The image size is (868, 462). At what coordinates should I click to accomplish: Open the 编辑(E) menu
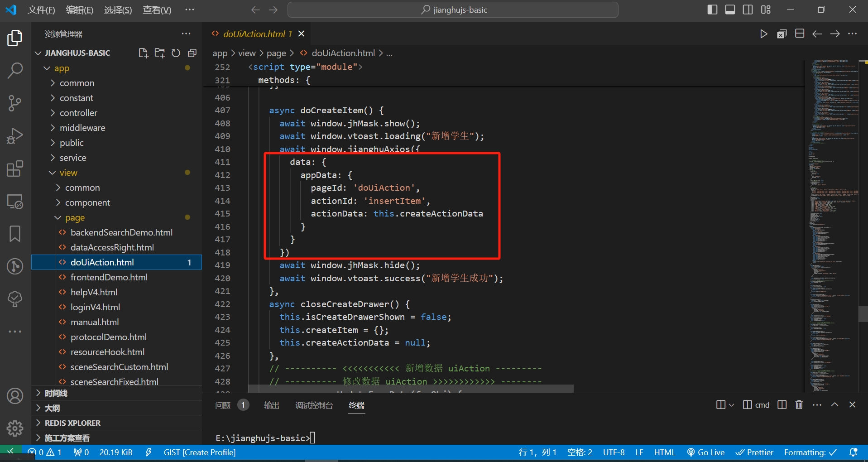[79, 10]
